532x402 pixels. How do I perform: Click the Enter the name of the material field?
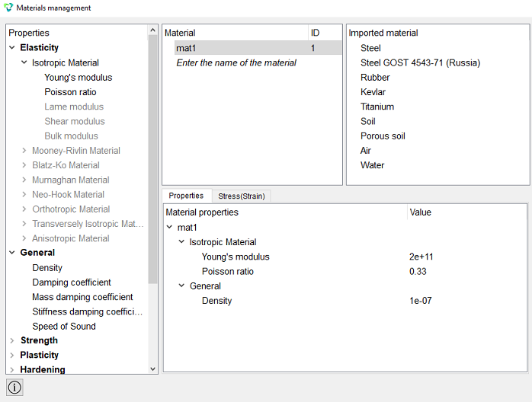point(236,62)
